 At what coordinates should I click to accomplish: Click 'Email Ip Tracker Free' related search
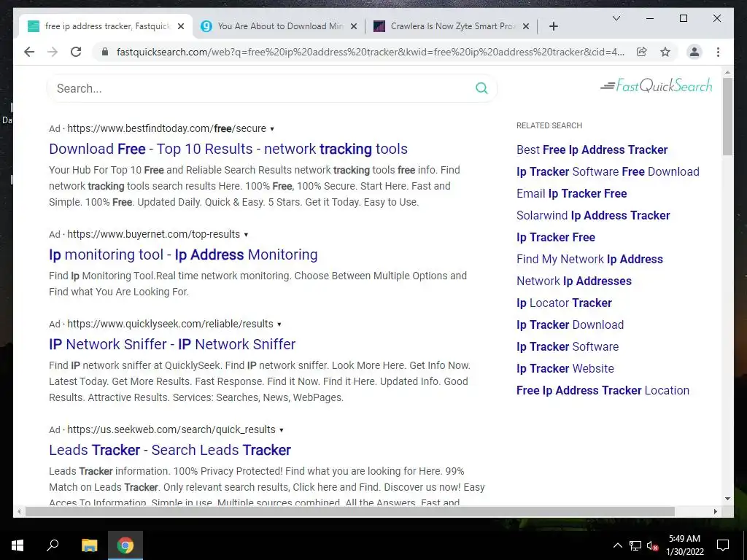572,193
